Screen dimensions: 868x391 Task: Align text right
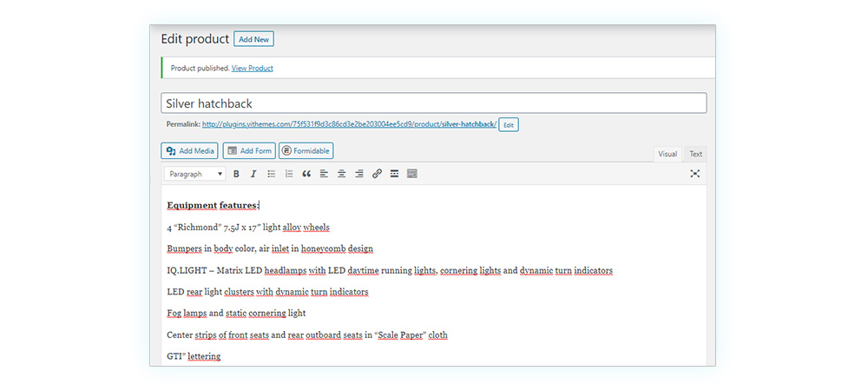(x=359, y=174)
